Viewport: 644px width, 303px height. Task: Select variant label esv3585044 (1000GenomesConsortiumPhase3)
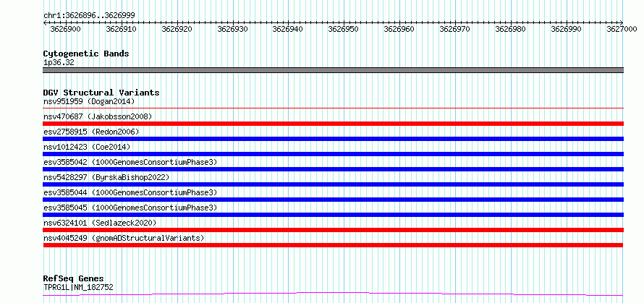point(130,192)
